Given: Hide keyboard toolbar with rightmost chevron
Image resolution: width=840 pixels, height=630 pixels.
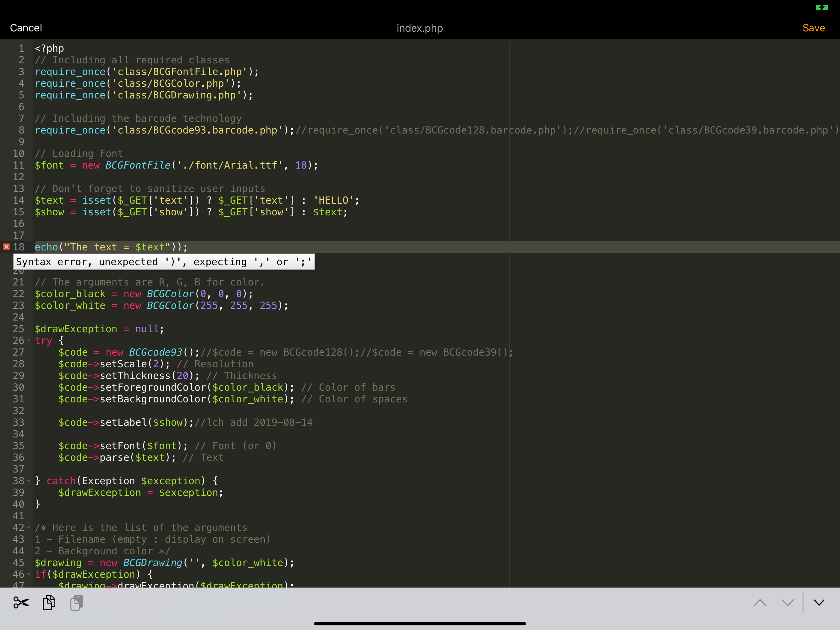Looking at the screenshot, I should tap(819, 603).
